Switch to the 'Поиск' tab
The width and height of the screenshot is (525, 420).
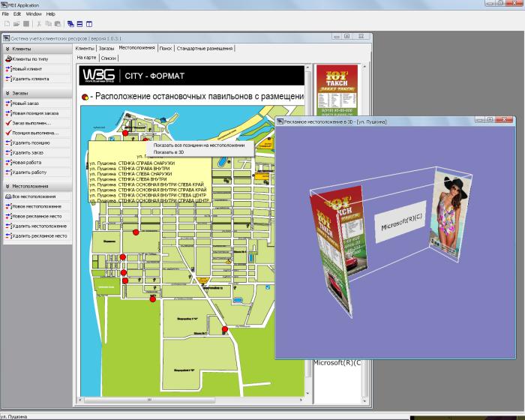pos(166,49)
